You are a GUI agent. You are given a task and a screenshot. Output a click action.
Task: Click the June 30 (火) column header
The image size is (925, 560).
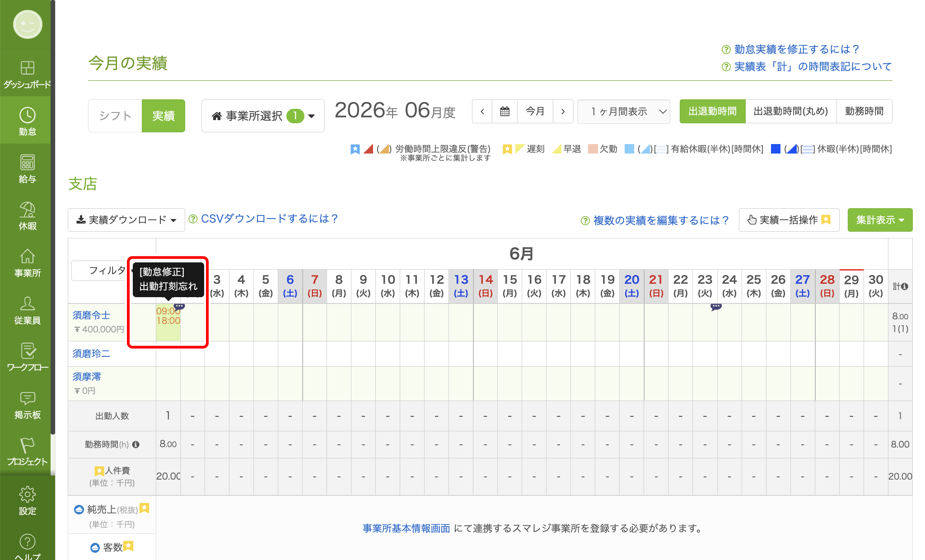(876, 286)
